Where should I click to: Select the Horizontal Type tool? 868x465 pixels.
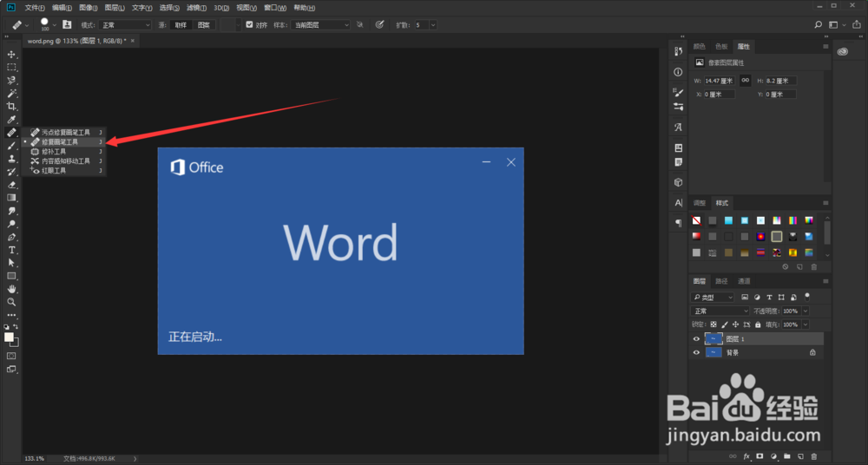(x=11, y=250)
